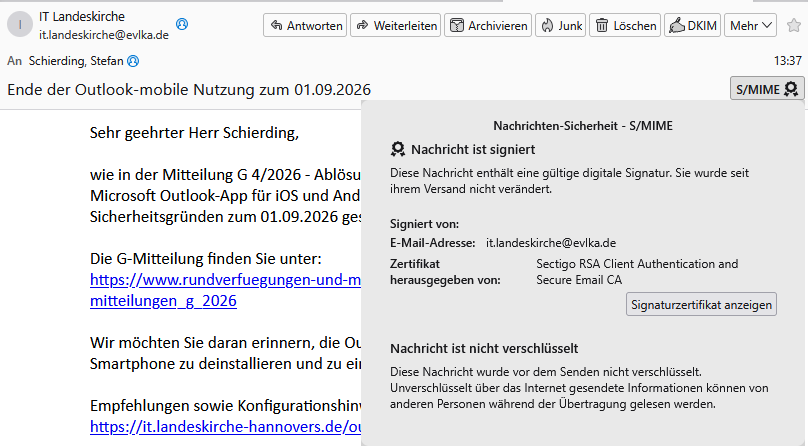The height and width of the screenshot is (446, 808).
Task: Click the email subject line text
Action: 196,89
